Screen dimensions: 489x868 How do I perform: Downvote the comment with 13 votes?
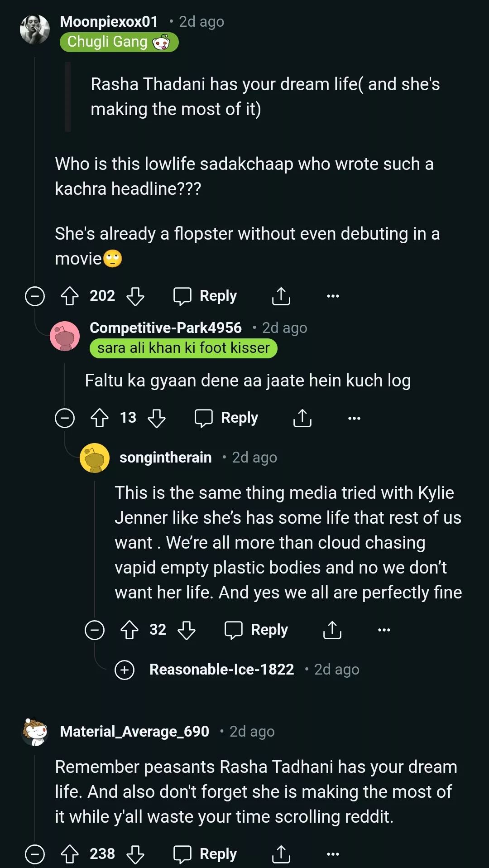(x=157, y=418)
